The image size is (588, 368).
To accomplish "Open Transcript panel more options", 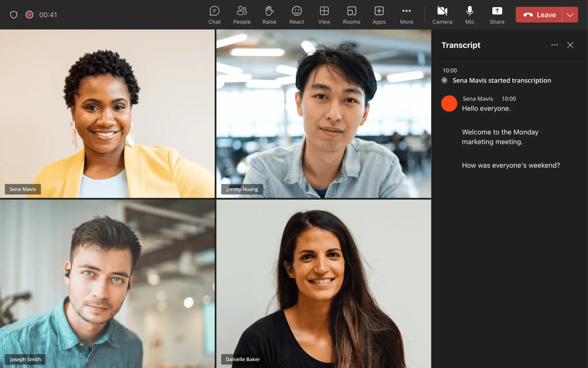I will (x=554, y=45).
